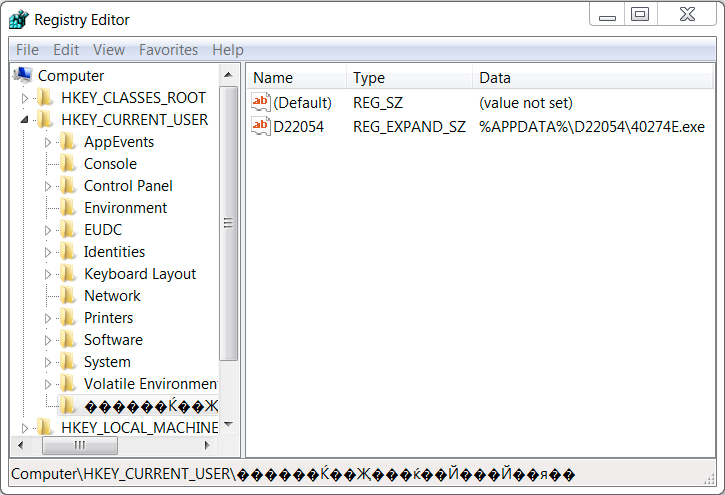This screenshot has height=495, width=725.
Task: Click the D22054 value string icon
Action: click(x=261, y=126)
